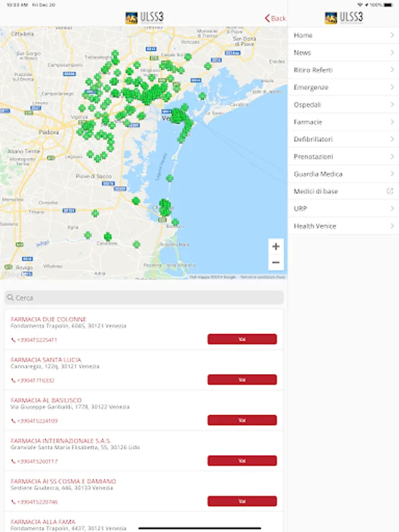Image resolution: width=399 pixels, height=532 pixels.
Task: Tap the Wi-Fi icon in status bar
Action: [x=360, y=5]
